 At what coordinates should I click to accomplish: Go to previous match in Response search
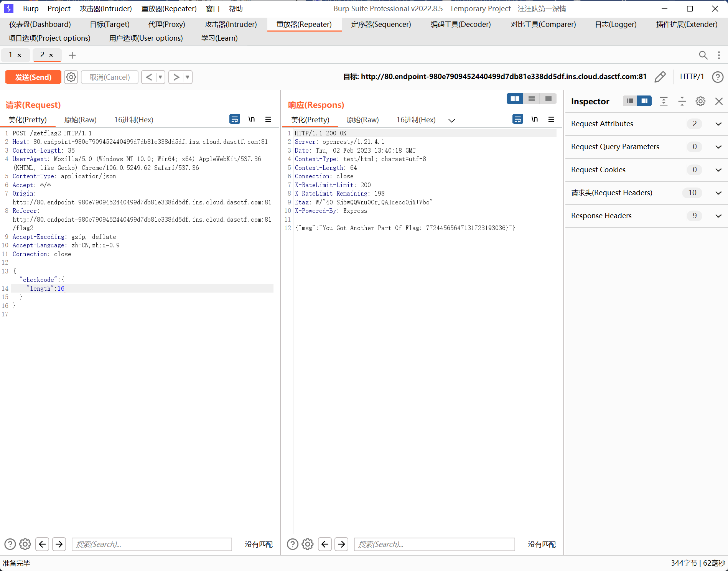click(325, 544)
